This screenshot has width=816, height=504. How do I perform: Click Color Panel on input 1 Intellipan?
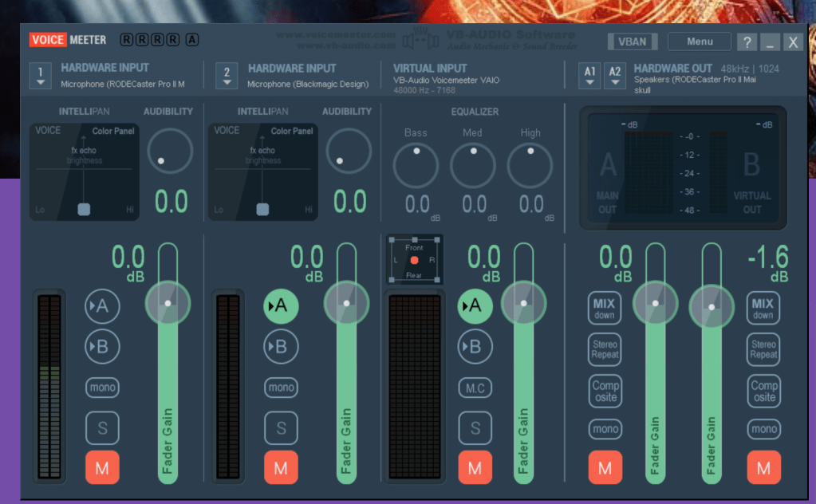(x=113, y=131)
